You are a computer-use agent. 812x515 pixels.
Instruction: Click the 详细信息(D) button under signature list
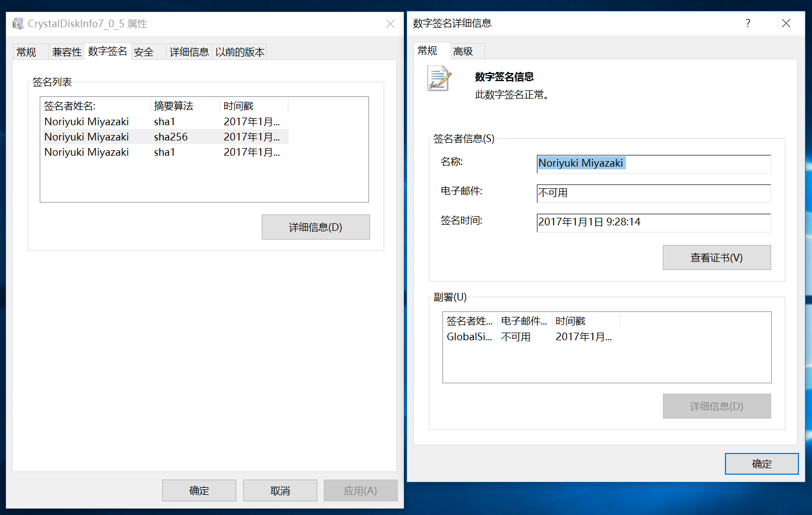pyautogui.click(x=316, y=227)
